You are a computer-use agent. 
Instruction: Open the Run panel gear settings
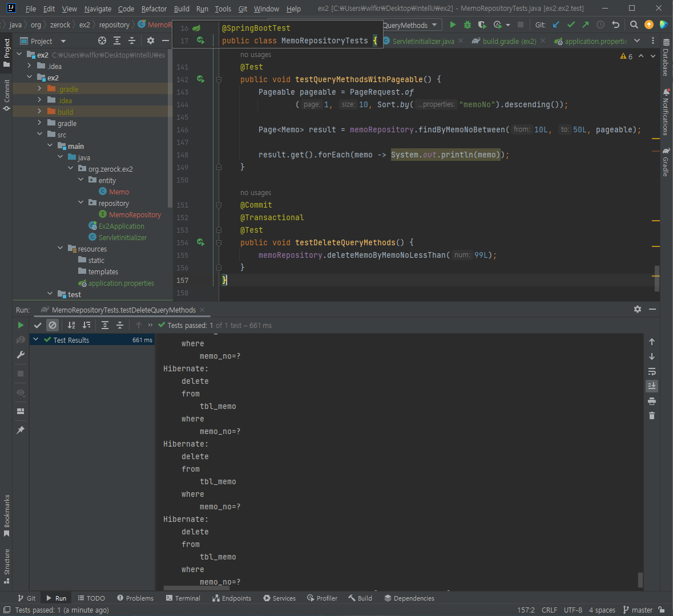click(638, 309)
